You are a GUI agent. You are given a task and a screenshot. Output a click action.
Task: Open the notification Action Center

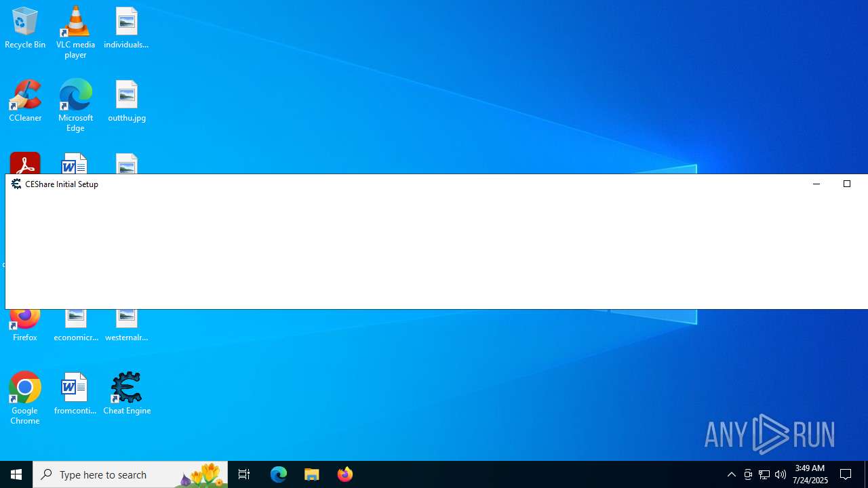(x=846, y=474)
